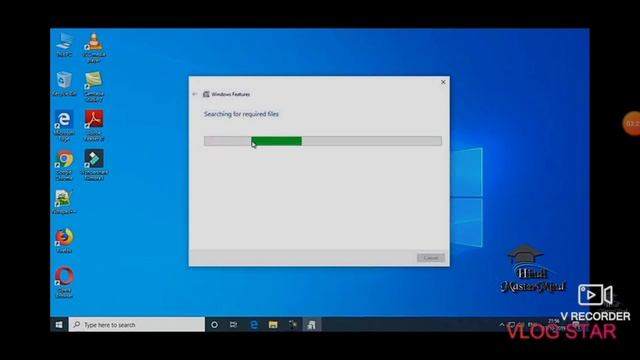Launch Google Chrome desktop shortcut
This screenshot has height=360, width=640.
64,165
